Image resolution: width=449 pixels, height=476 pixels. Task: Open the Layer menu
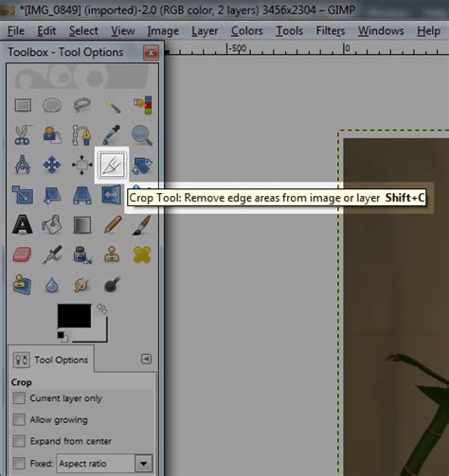pos(205,31)
